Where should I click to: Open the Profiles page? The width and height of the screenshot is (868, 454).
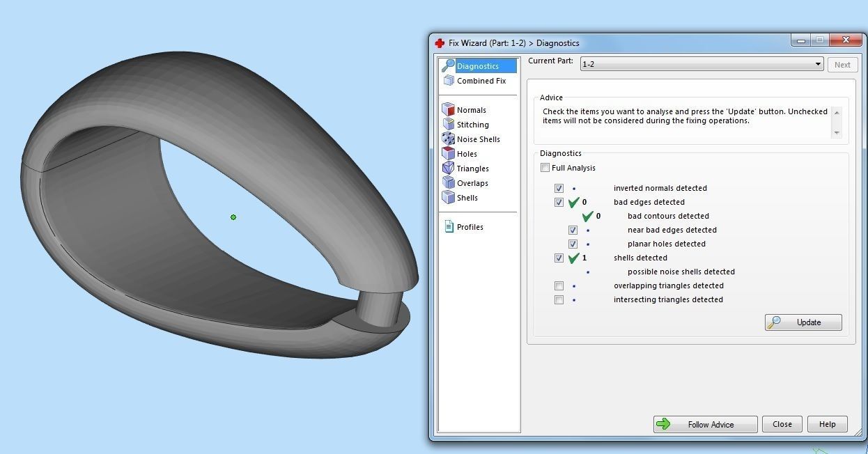click(470, 227)
